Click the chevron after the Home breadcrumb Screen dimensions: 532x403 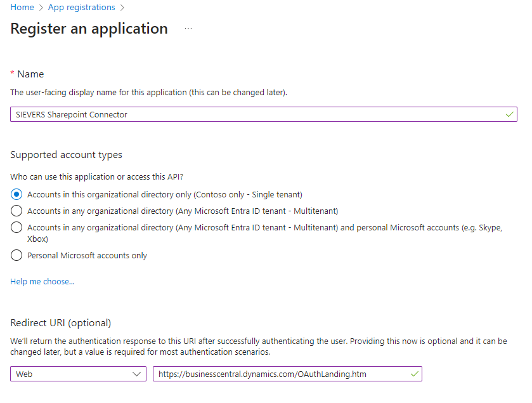click(x=41, y=8)
